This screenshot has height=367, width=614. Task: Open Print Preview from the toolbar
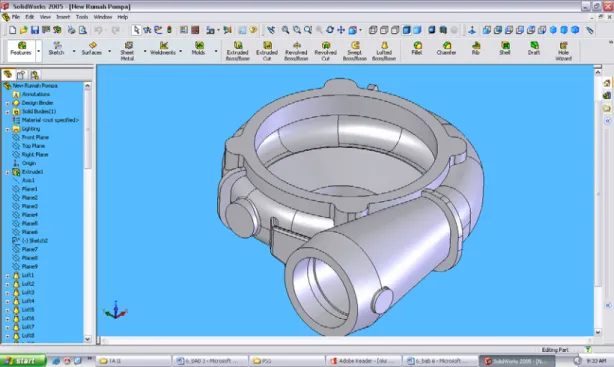click(x=82, y=30)
